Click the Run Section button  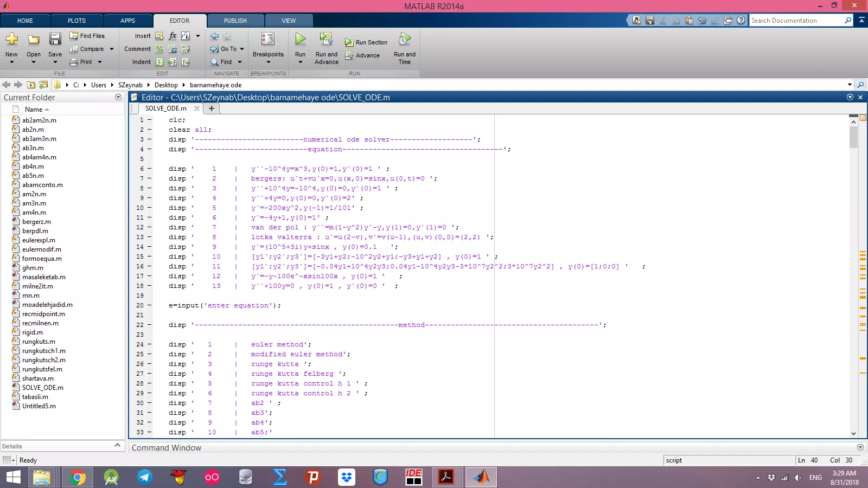click(x=366, y=42)
